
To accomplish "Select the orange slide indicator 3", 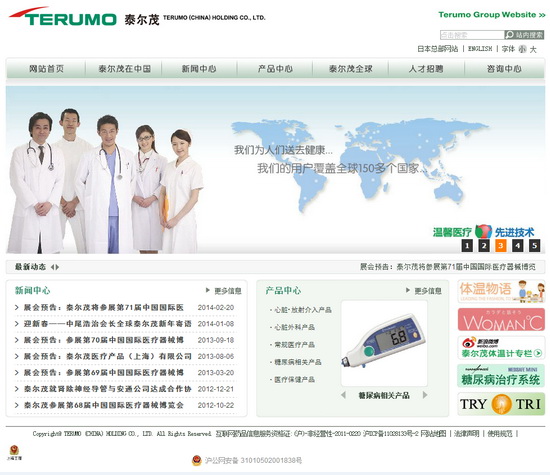I will click(x=501, y=246).
